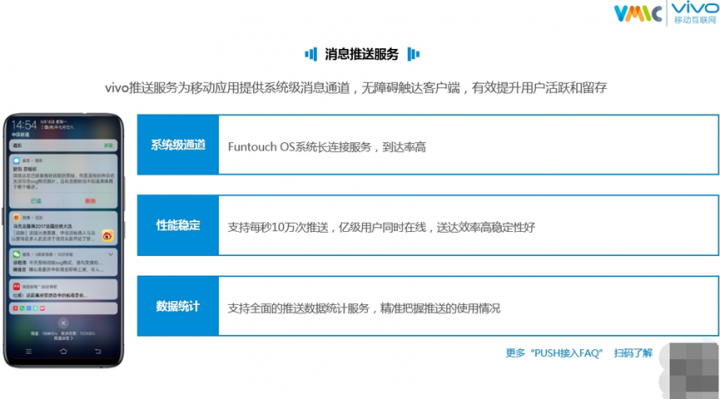The height and width of the screenshot is (399, 720).
Task: Expand the WeChat notification with the chevron
Action: pos(111,254)
